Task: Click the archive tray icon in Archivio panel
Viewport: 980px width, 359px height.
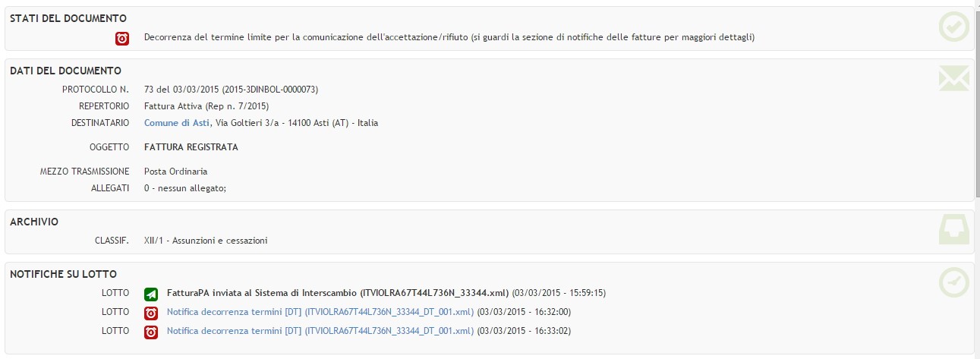Action: 953,230
